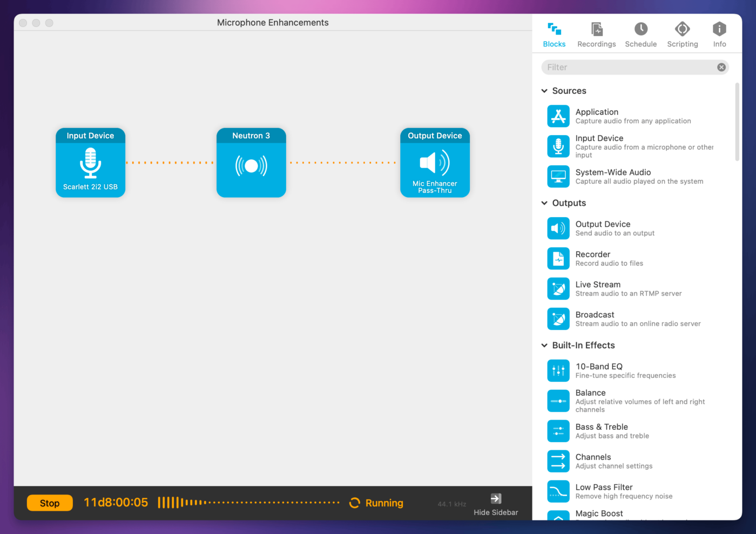756x534 pixels.
Task: Select the Live Stream block icon
Action: pyautogui.click(x=558, y=289)
